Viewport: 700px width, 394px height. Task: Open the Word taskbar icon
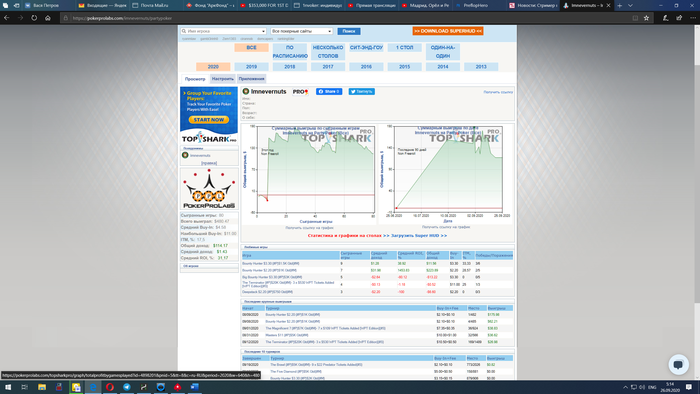[195, 387]
